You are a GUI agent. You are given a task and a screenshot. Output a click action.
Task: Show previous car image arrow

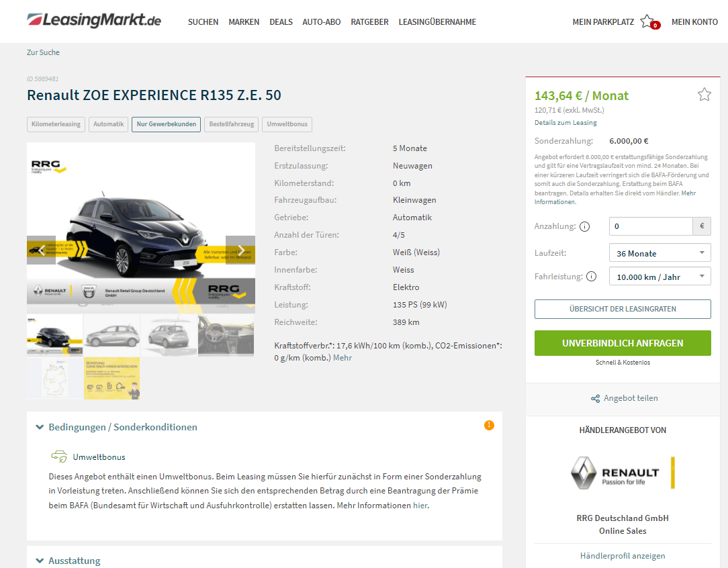(x=42, y=250)
